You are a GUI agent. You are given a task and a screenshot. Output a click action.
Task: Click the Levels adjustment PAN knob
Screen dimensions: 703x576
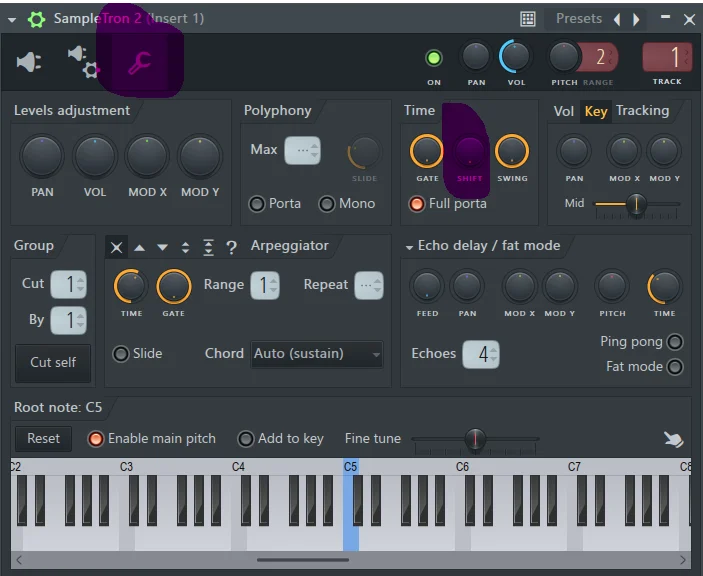click(42, 156)
